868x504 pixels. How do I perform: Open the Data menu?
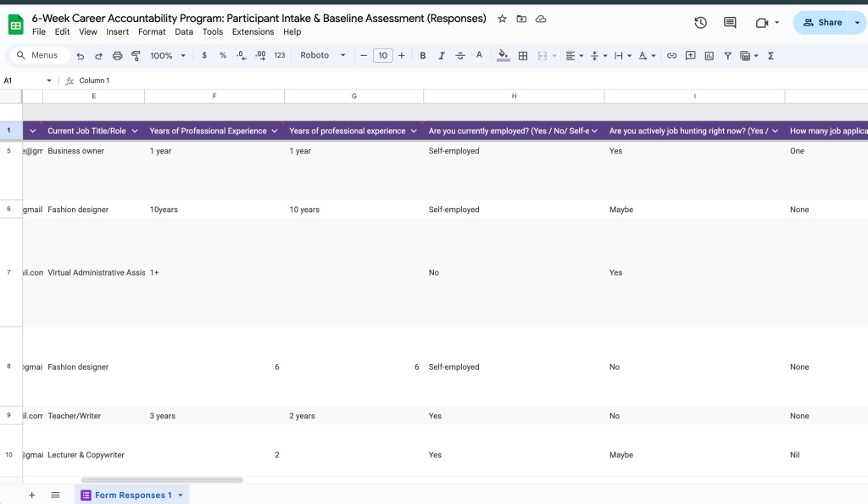coord(184,32)
